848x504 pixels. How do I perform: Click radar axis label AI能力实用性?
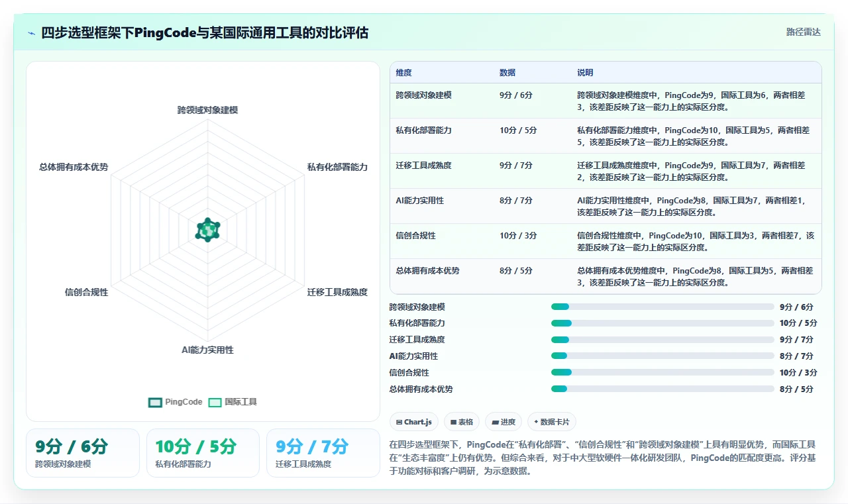[208, 350]
